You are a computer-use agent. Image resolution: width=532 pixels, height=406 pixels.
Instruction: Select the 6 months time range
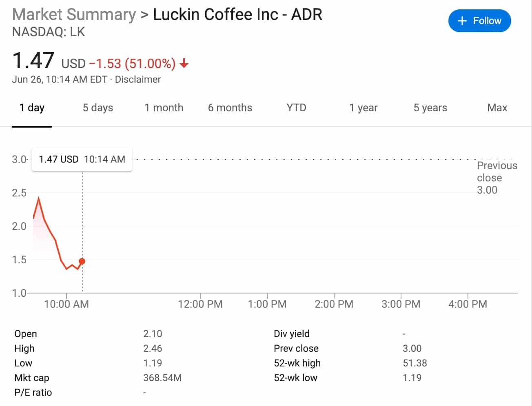[230, 108]
